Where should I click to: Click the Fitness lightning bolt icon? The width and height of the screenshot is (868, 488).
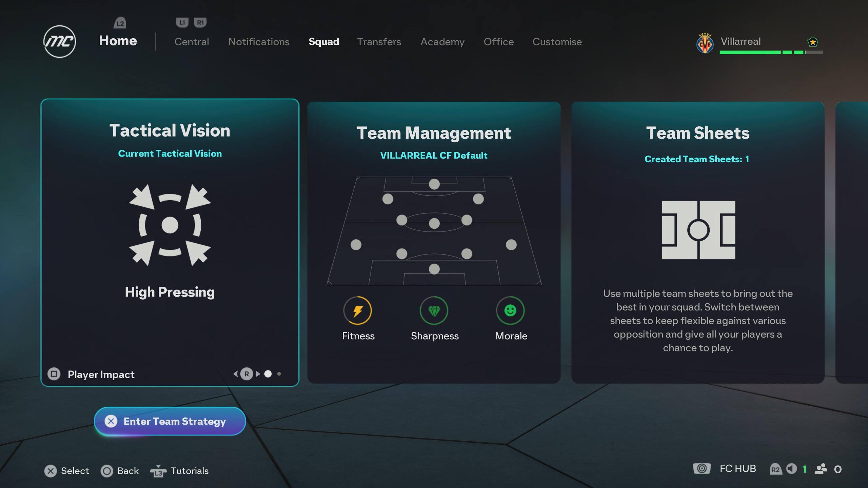358,310
